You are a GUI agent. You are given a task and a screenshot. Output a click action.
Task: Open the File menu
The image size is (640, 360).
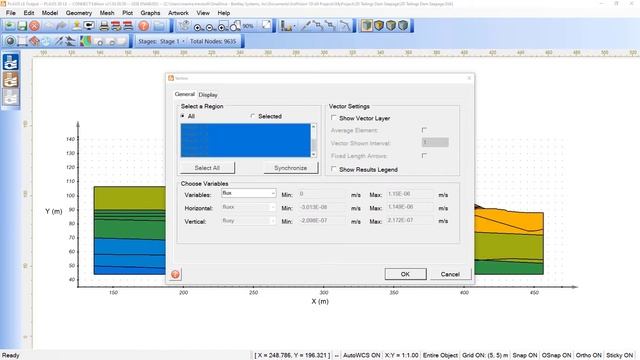point(11,13)
